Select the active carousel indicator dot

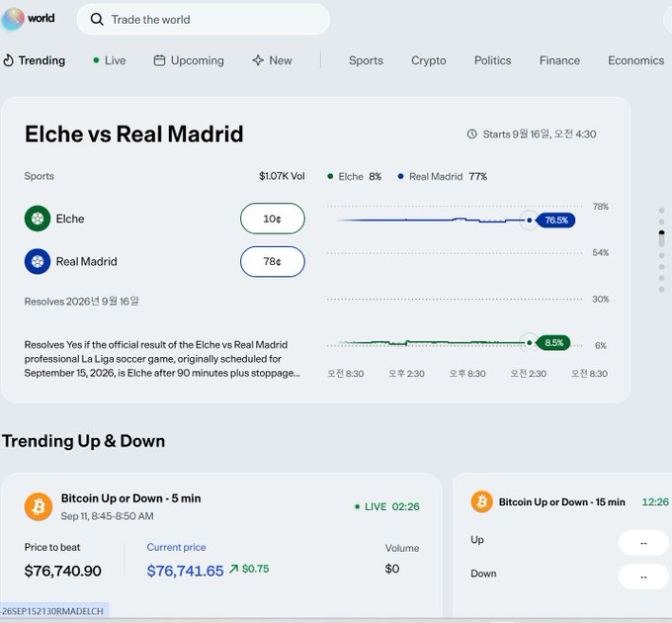pyautogui.click(x=661, y=238)
